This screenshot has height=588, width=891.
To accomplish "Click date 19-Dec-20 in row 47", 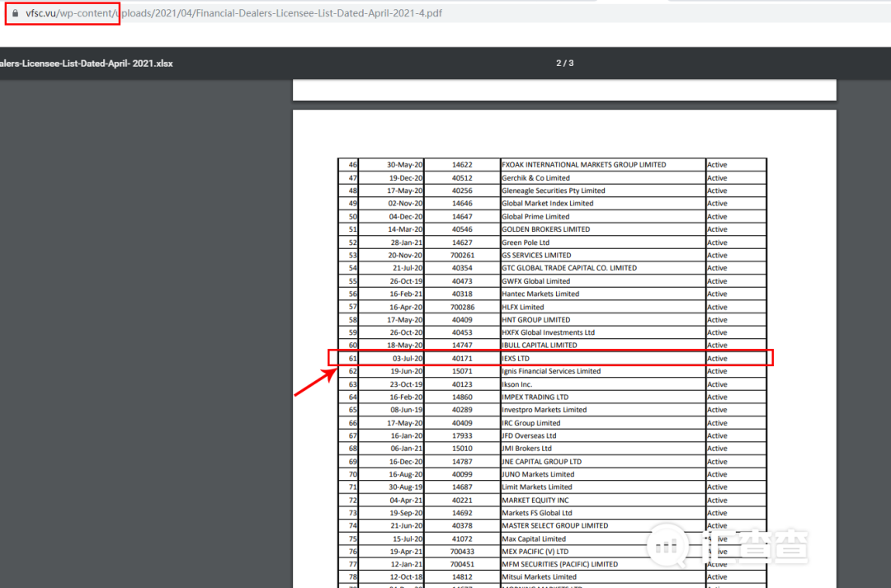I will 406,178.
